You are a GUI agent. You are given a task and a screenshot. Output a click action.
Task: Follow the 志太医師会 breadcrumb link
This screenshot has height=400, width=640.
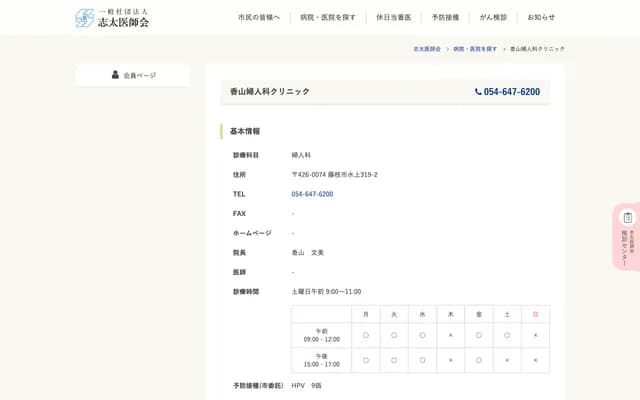[x=427, y=49]
